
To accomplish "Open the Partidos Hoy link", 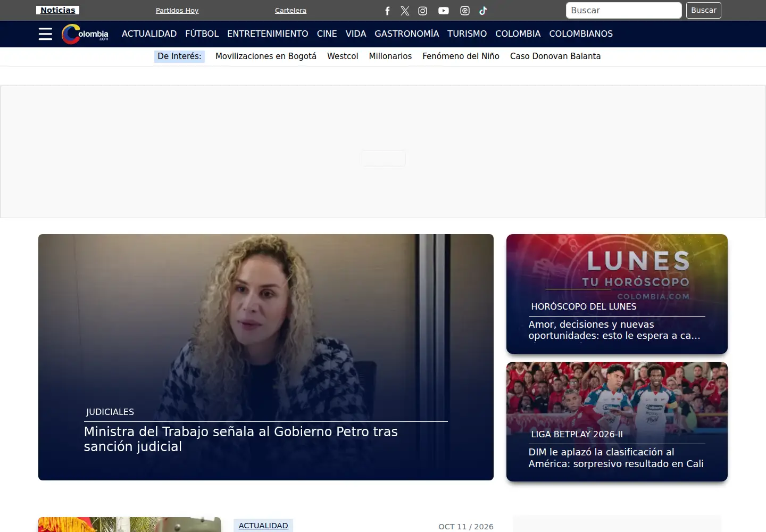I will click(x=177, y=11).
